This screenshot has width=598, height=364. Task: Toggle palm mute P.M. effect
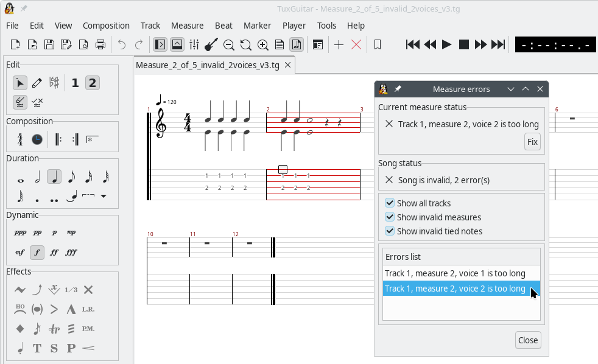[88, 329]
